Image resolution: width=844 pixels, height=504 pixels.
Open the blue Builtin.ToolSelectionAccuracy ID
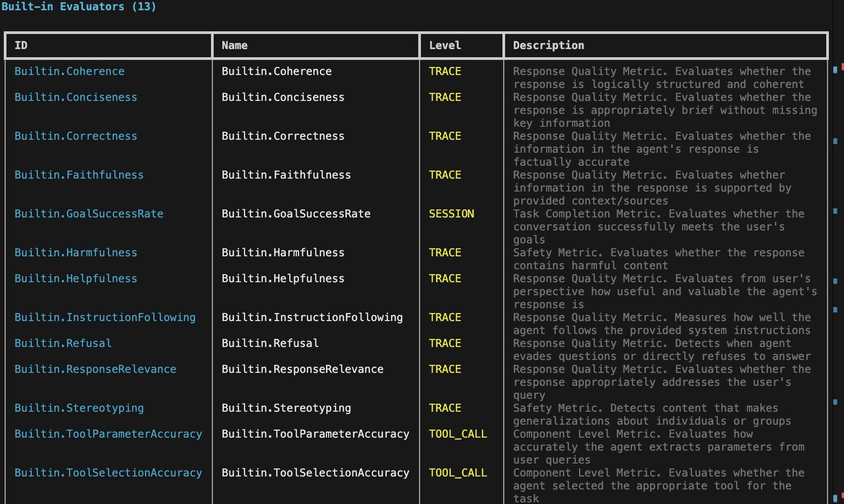point(108,473)
